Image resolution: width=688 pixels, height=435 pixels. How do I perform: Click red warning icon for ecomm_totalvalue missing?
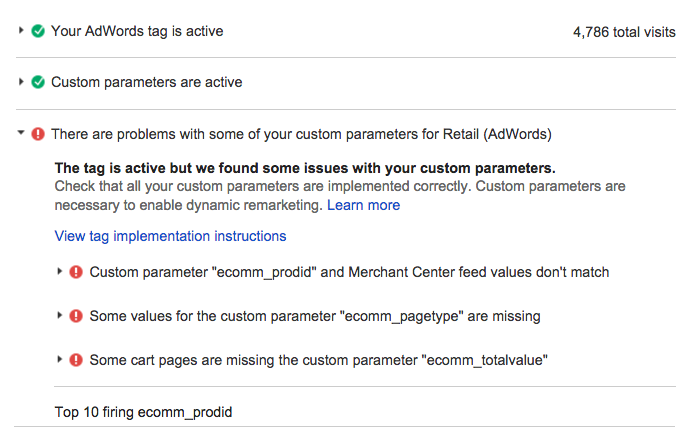pos(76,360)
